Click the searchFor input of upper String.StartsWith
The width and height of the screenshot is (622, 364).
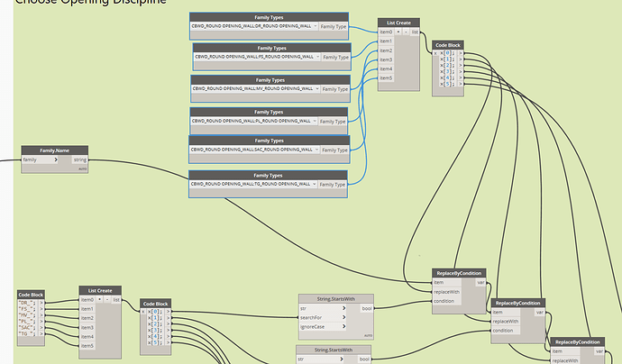(x=323, y=318)
